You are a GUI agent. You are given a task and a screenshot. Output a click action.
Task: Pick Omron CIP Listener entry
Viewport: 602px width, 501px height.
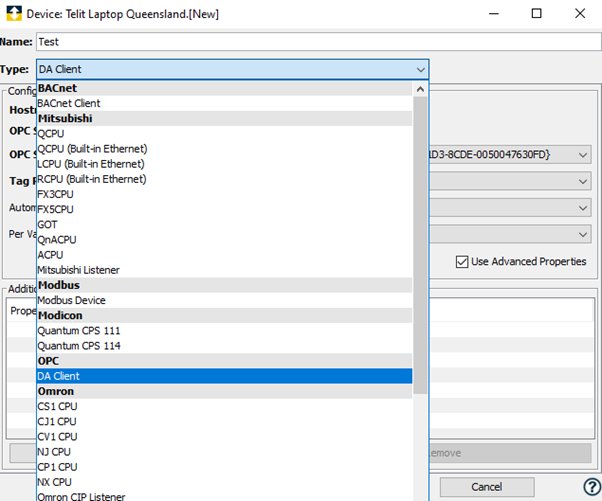225,496
